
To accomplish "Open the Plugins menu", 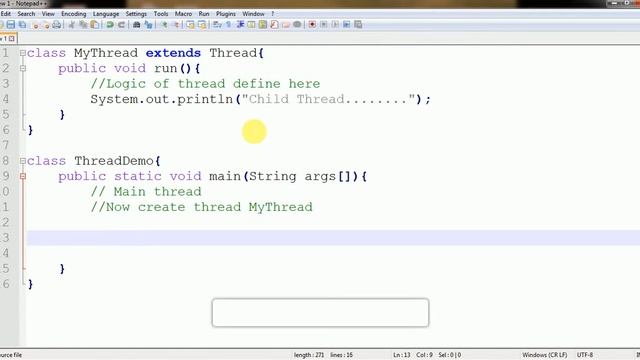I will coord(226,14).
